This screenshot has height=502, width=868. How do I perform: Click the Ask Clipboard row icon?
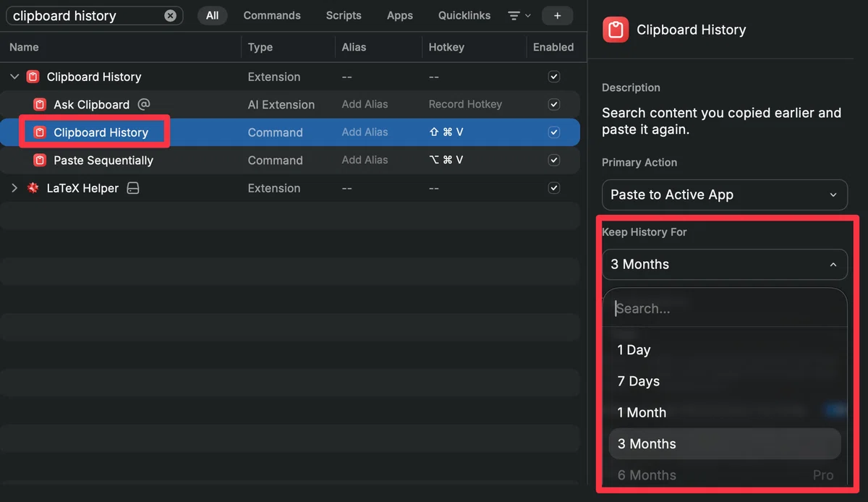click(40, 104)
